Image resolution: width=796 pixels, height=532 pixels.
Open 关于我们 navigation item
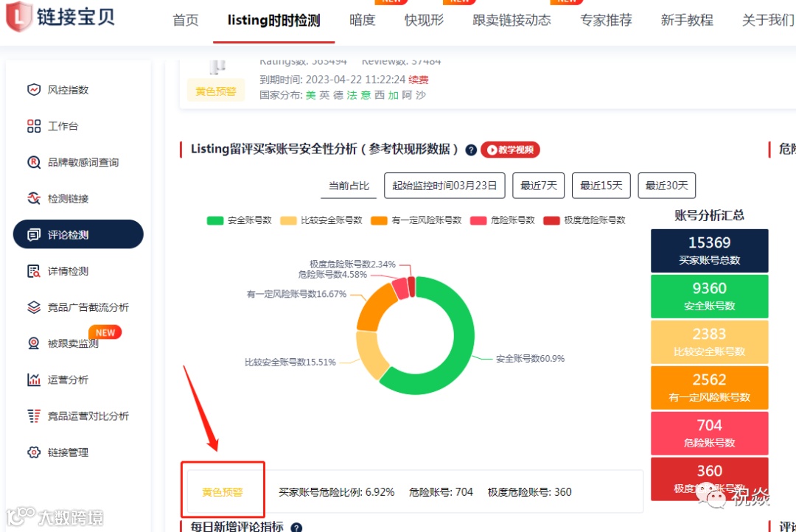768,21
